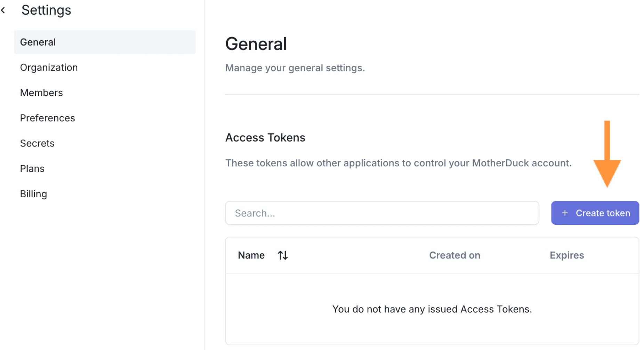The width and height of the screenshot is (644, 350).
Task: Click the Expires column header
Action: coord(566,255)
